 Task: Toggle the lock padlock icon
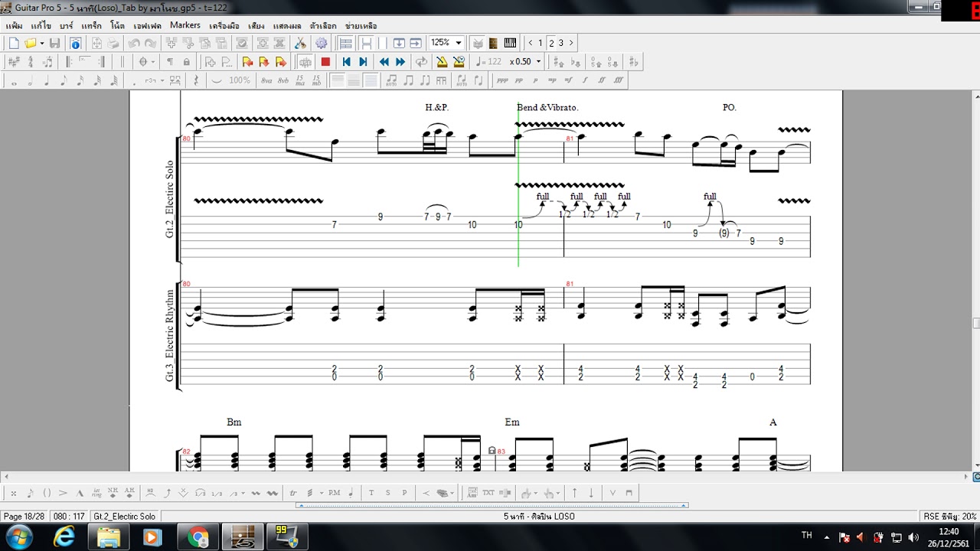coord(186,62)
